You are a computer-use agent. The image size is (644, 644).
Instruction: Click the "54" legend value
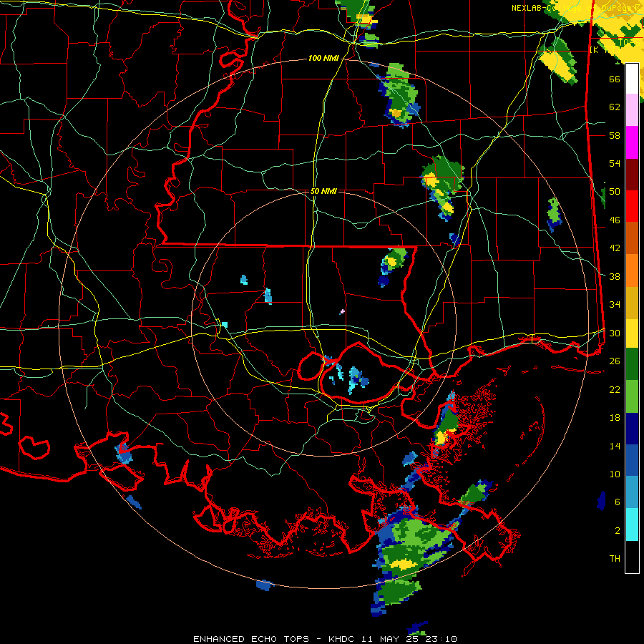pos(615,163)
